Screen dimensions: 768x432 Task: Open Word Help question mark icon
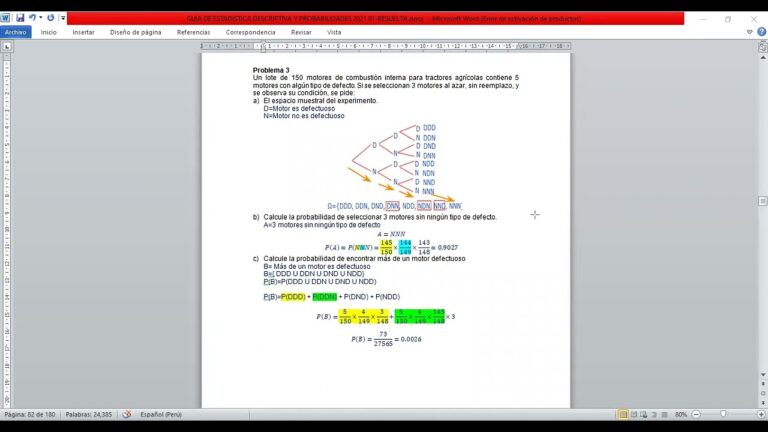click(x=762, y=32)
